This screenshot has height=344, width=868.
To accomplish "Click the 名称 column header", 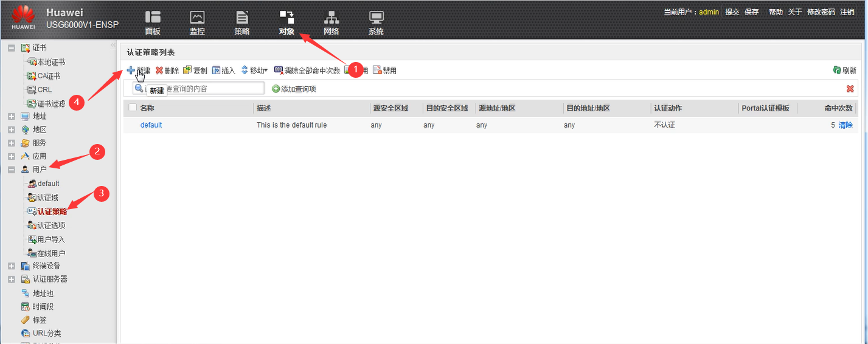I will tap(147, 108).
